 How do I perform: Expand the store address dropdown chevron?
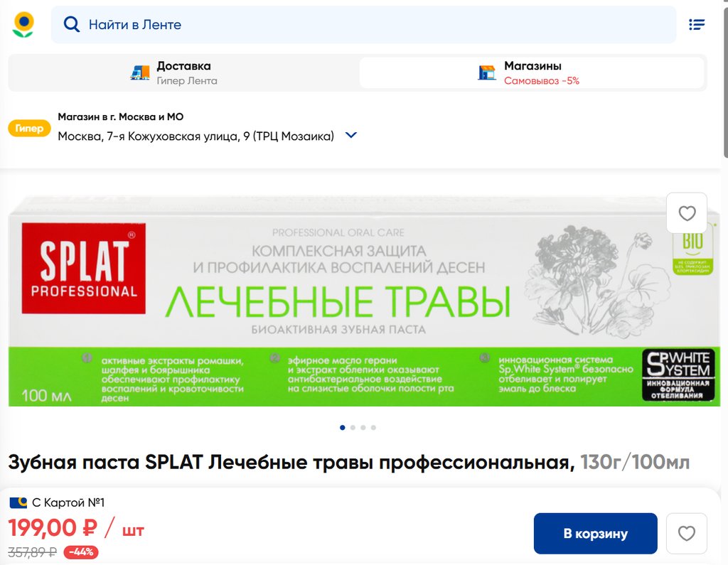pyautogui.click(x=351, y=135)
